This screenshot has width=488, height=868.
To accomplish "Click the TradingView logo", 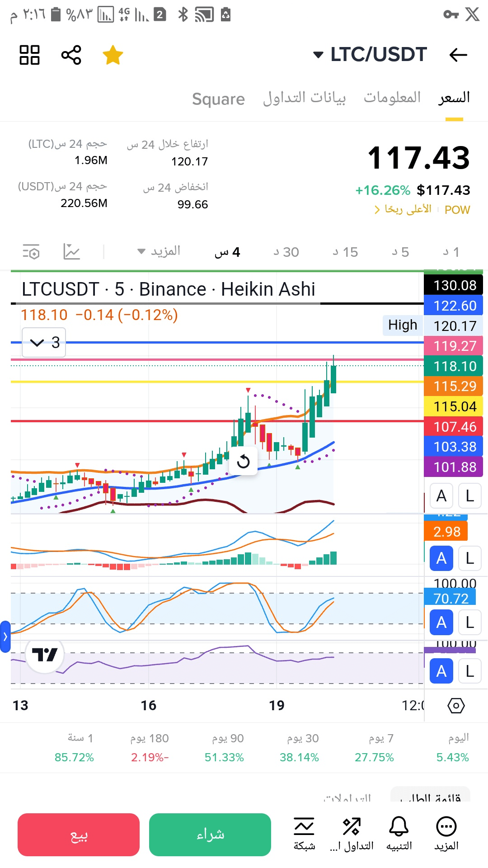I will (x=45, y=654).
